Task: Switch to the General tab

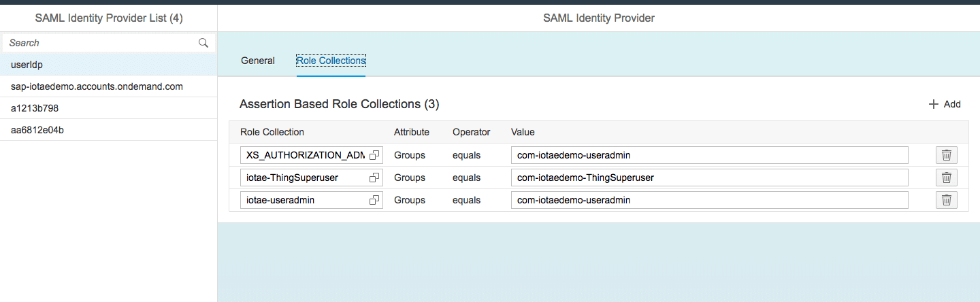Action: coord(258,61)
